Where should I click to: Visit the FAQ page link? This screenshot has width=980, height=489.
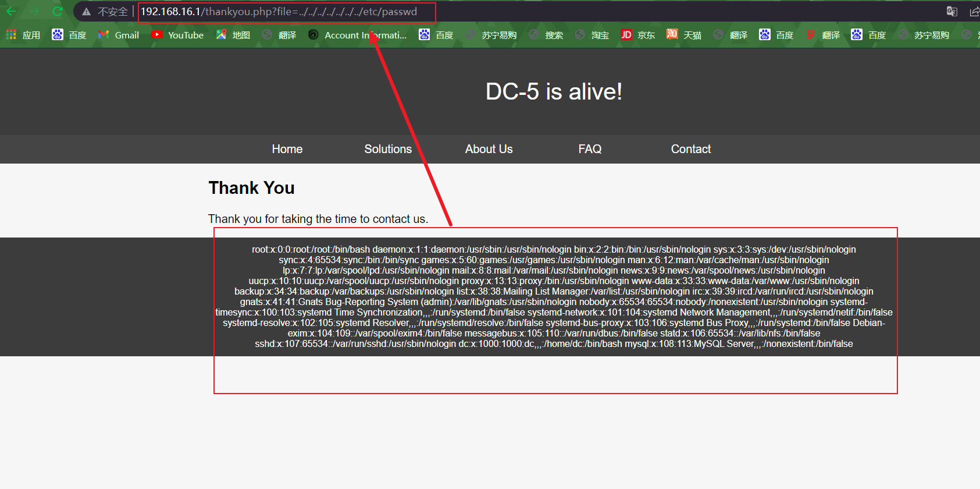coord(590,149)
